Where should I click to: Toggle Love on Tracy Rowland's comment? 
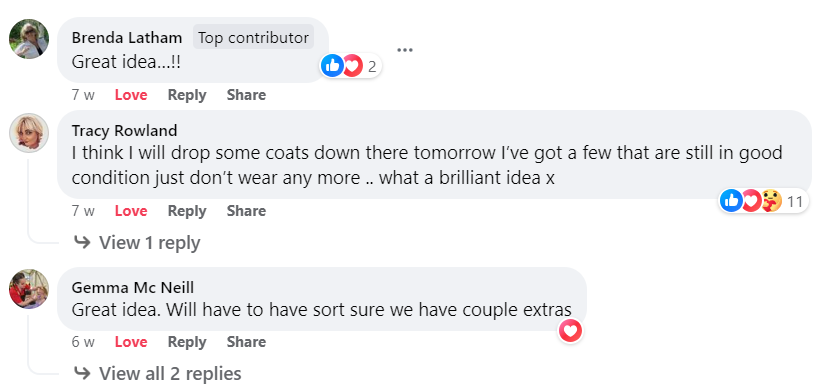131,211
